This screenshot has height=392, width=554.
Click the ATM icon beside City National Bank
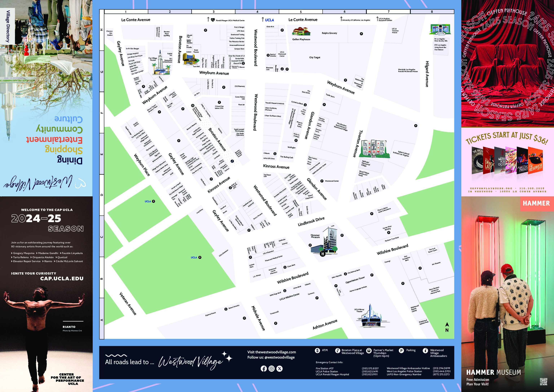click(346, 274)
